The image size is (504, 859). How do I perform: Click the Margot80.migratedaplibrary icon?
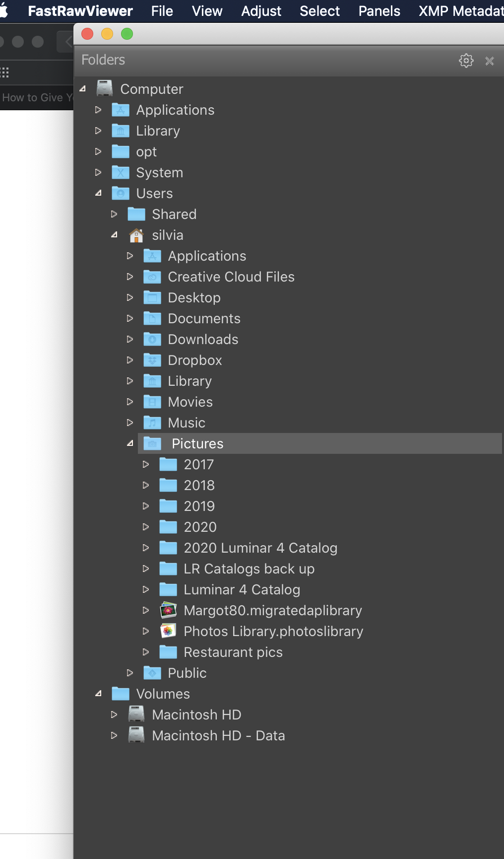click(x=168, y=610)
